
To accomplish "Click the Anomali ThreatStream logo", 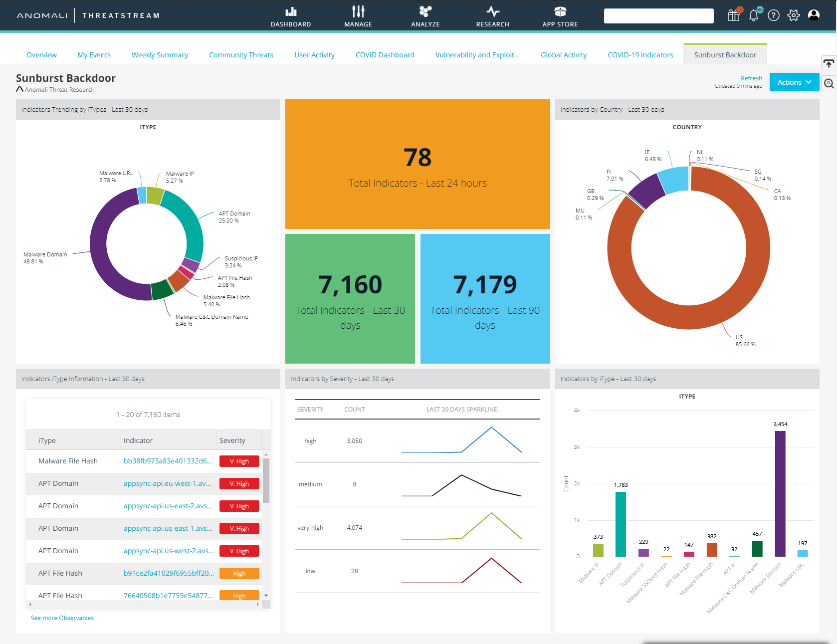I will [x=88, y=15].
